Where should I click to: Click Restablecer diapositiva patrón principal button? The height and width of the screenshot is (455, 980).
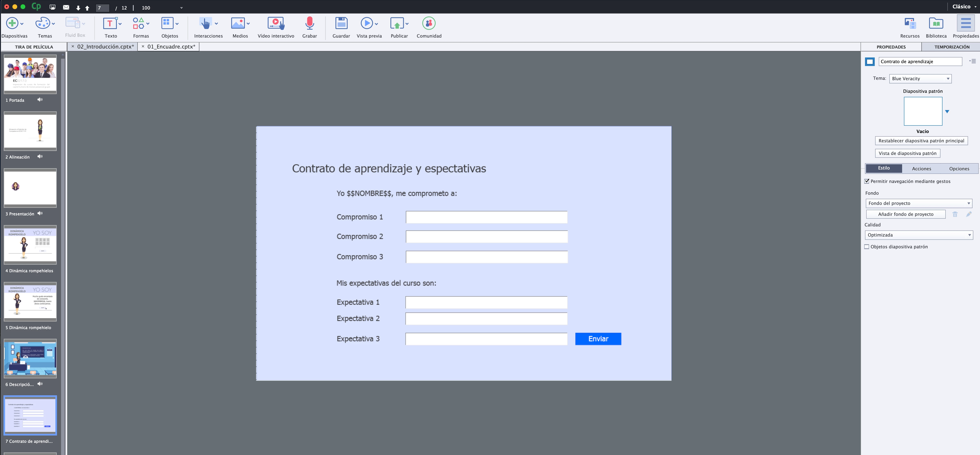click(x=921, y=141)
